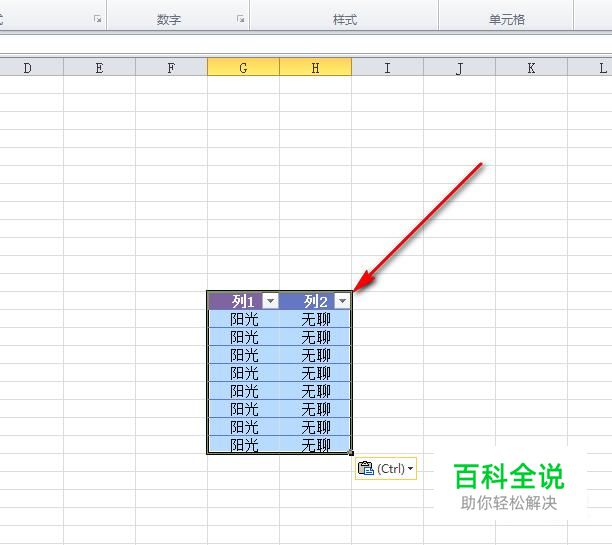Screen dimensions: 612x545
Task: Select the last 无聊 cell in the table
Action: (315, 445)
